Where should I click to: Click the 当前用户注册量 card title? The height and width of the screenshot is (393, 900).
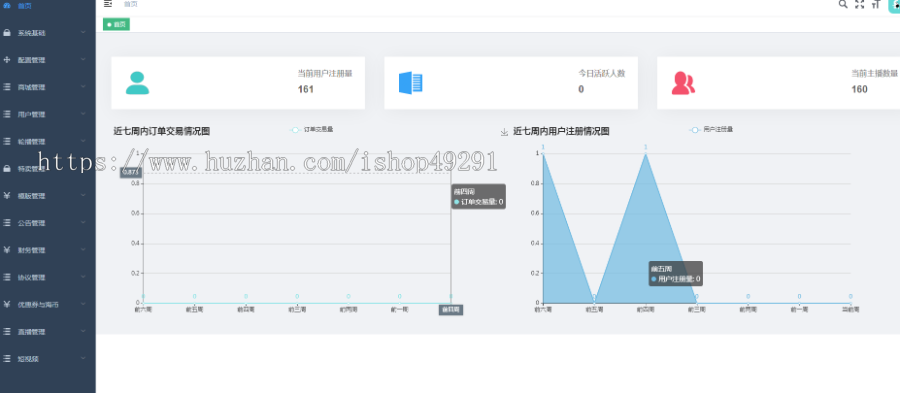[x=325, y=73]
